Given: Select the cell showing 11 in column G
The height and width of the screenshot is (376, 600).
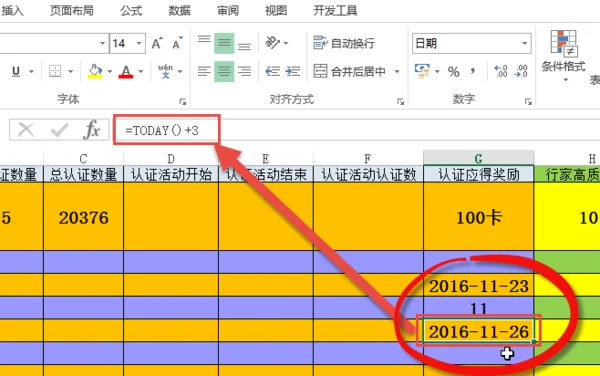Looking at the screenshot, I should (x=478, y=308).
